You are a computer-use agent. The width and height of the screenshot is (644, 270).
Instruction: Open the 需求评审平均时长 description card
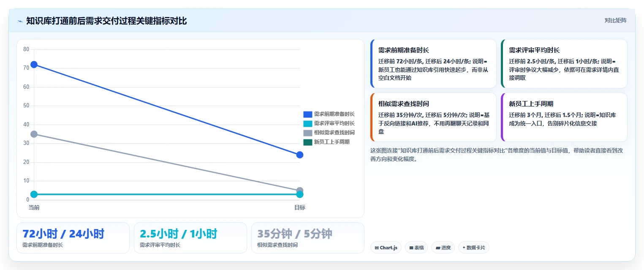click(564, 63)
